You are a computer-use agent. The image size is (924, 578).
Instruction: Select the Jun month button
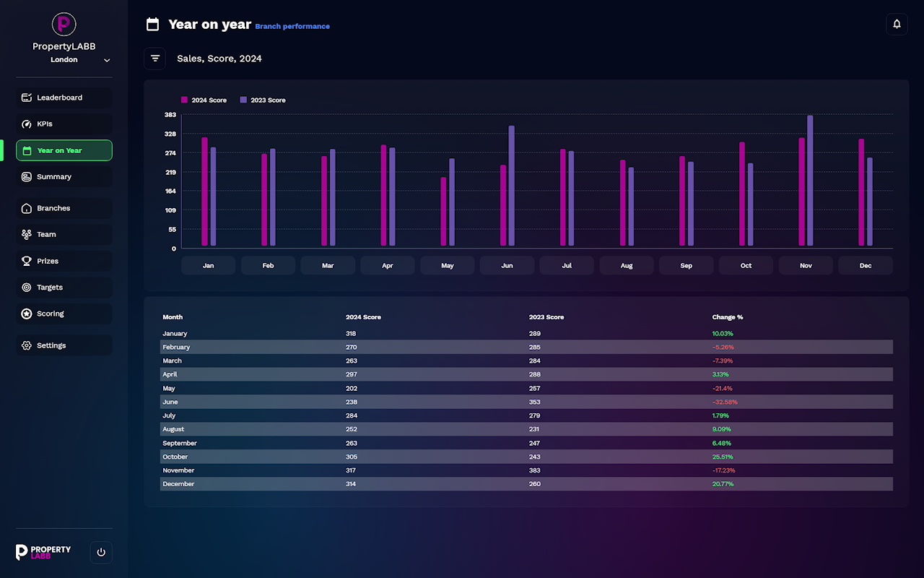(507, 265)
